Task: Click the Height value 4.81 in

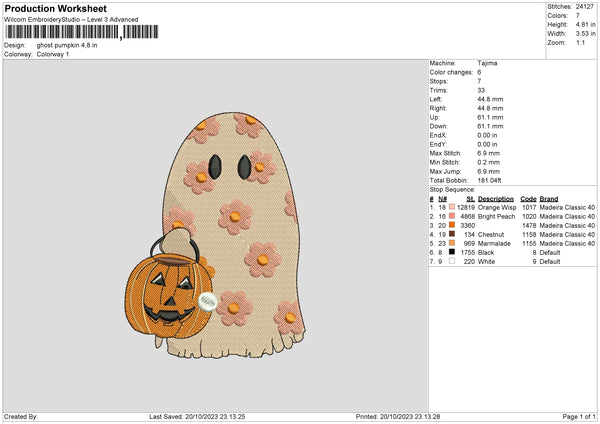Action: click(x=585, y=24)
